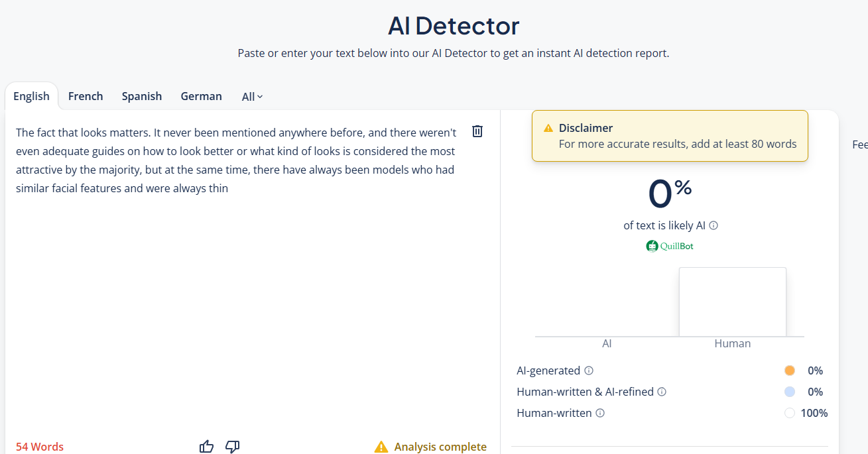Select the English tab
The image size is (868, 454).
point(31,96)
